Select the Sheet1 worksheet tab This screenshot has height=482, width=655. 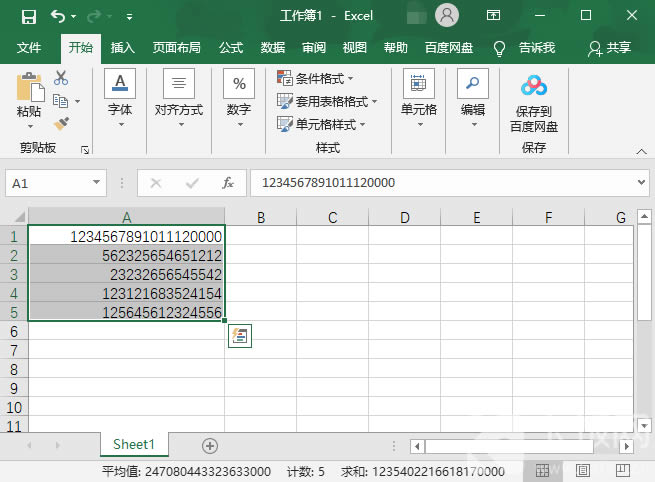134,445
